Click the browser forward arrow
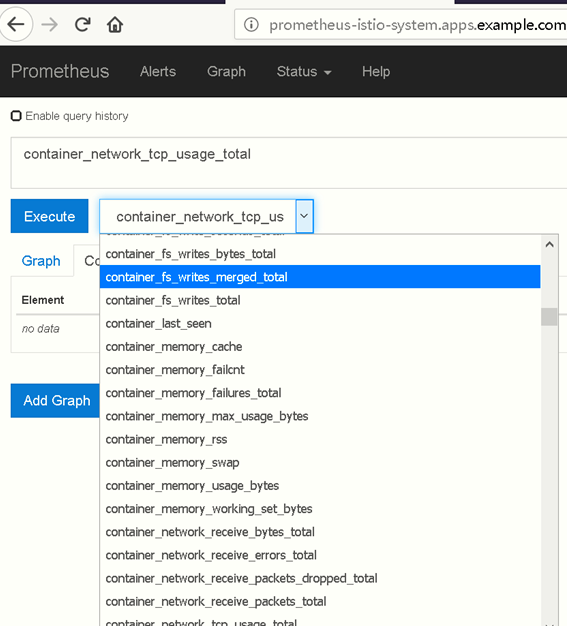567x626 pixels. coord(50,25)
